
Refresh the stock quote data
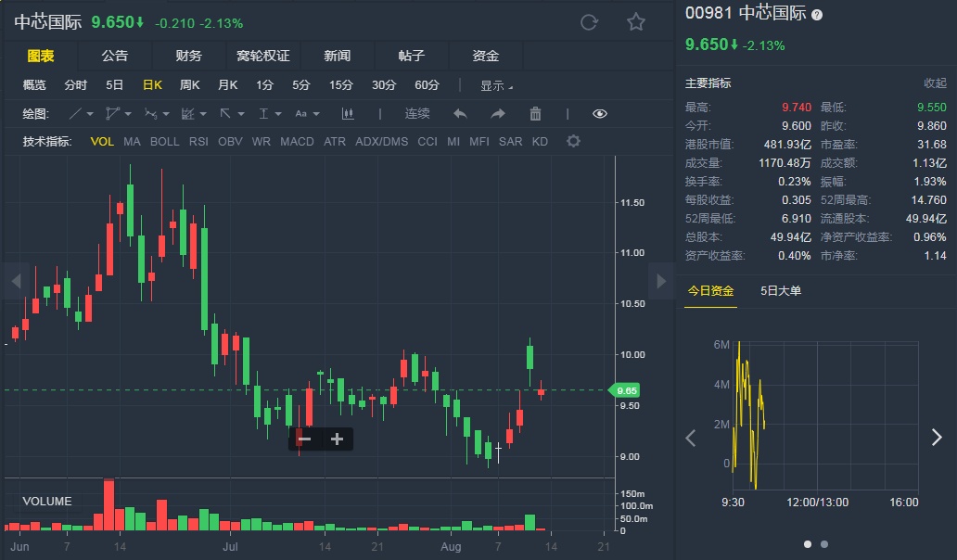[589, 22]
